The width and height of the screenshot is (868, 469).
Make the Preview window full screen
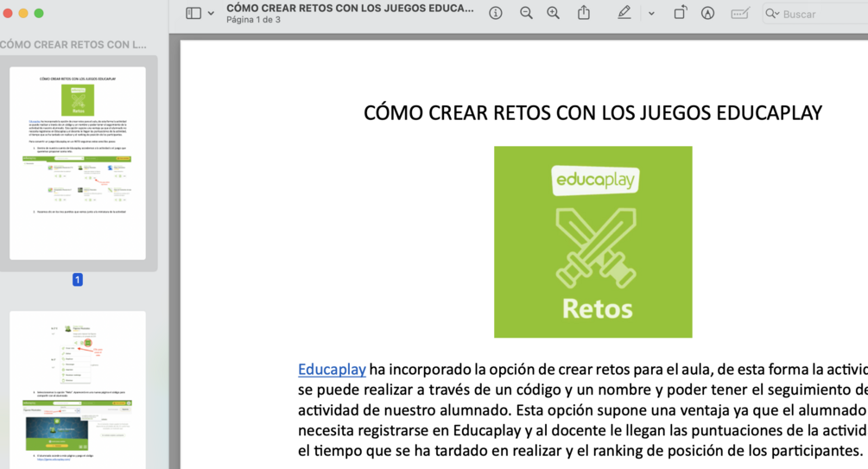[39, 13]
